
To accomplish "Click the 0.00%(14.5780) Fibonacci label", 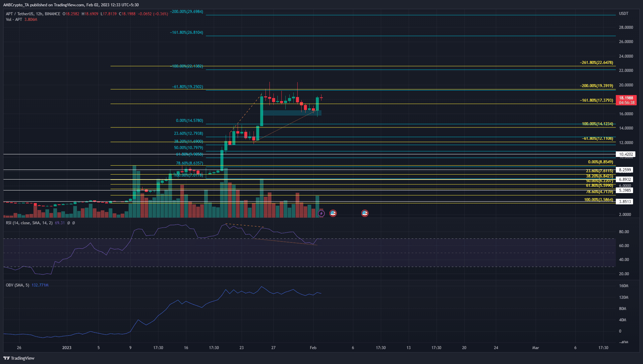I will coord(190,121).
